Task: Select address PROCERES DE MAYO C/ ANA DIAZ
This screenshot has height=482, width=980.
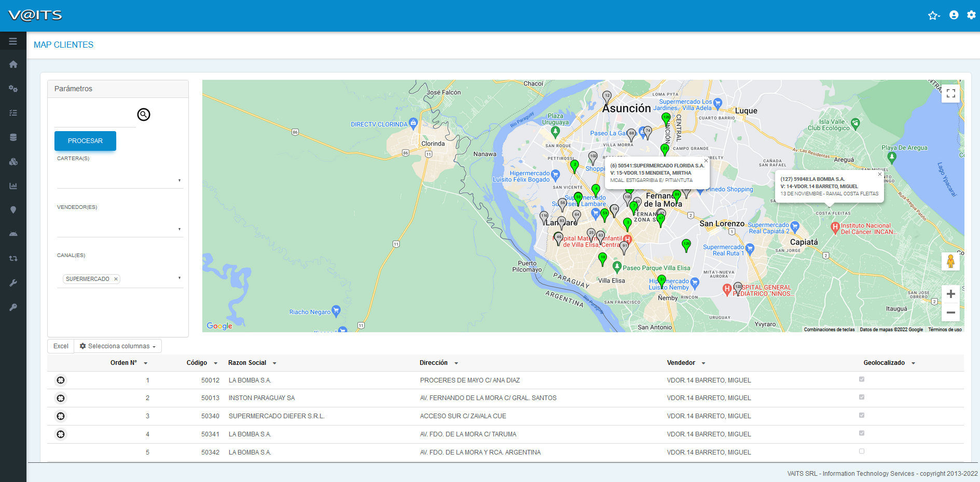Action: coord(470,380)
